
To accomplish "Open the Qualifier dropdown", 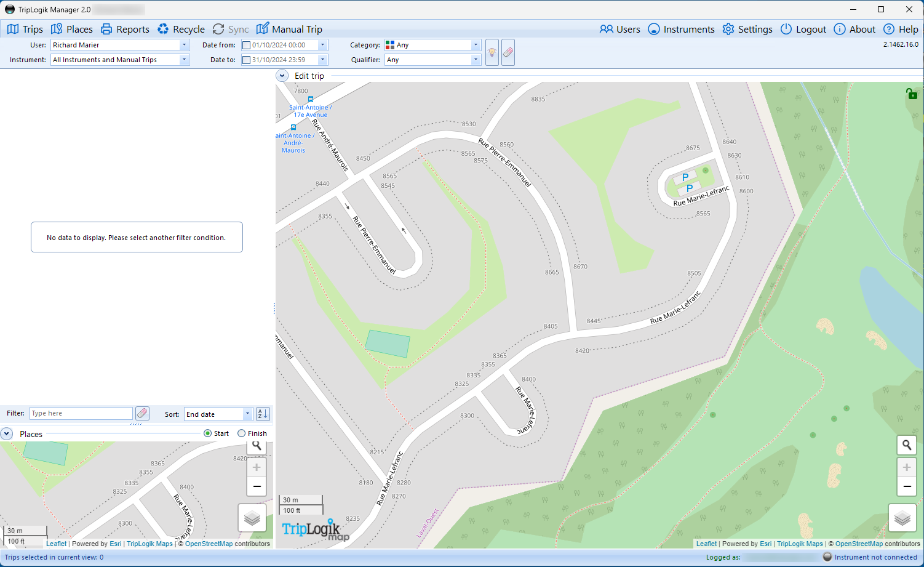I will click(432, 60).
